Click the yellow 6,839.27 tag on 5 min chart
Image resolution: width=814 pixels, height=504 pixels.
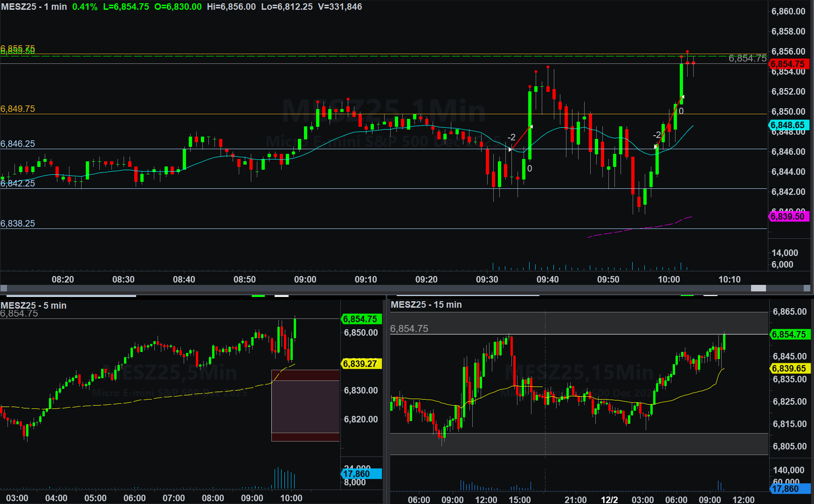(360, 364)
